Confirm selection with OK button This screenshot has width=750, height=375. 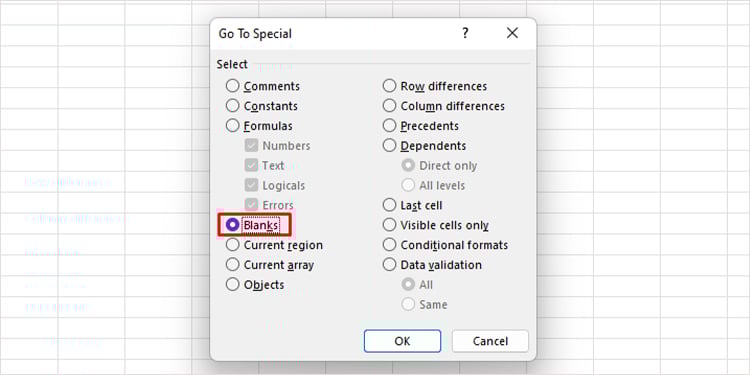(x=402, y=341)
